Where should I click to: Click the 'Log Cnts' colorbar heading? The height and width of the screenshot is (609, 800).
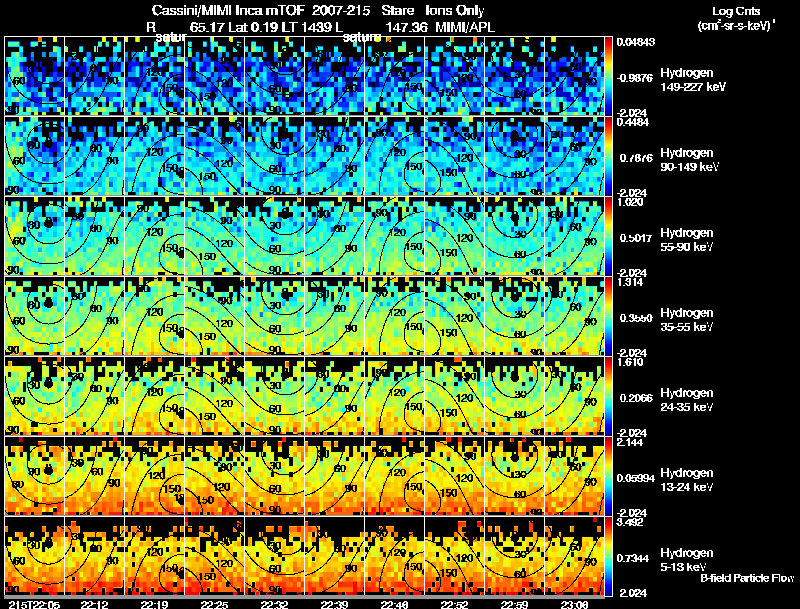pyautogui.click(x=736, y=11)
